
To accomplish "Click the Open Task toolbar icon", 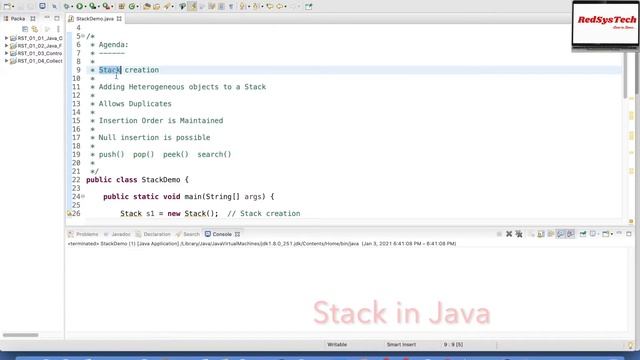I will pos(157,7).
